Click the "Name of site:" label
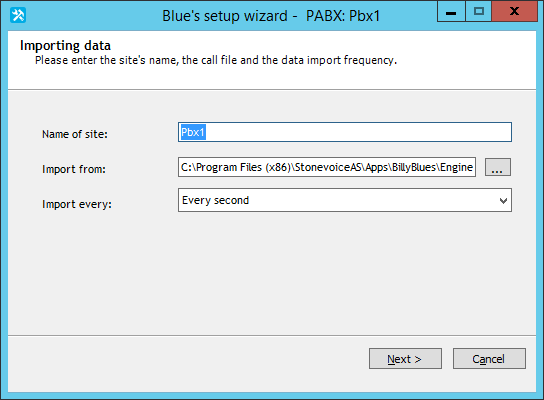The height and width of the screenshot is (400, 544). pyautogui.click(x=75, y=134)
